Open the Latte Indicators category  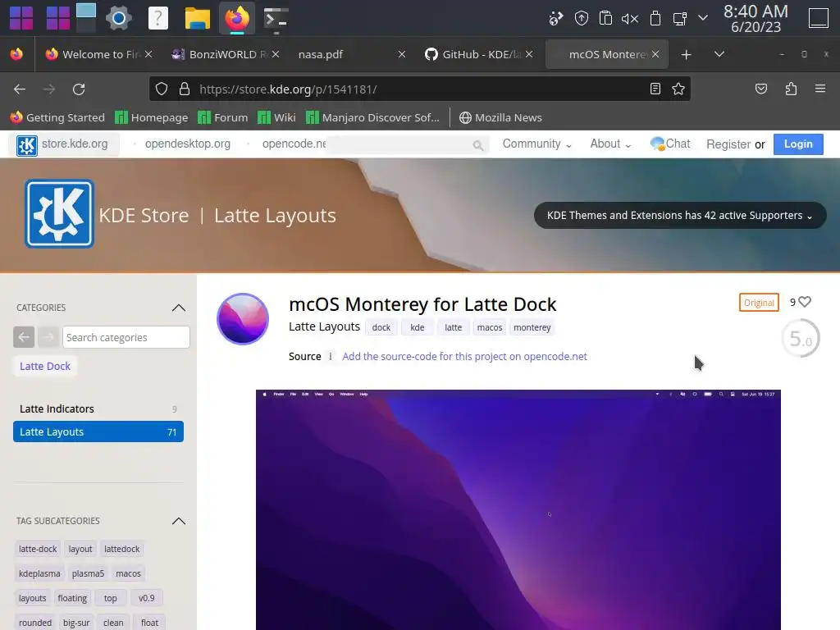tap(98, 409)
